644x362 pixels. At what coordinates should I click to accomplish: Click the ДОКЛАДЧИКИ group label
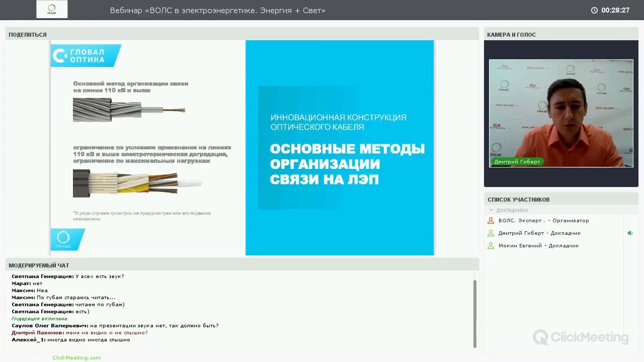pos(512,210)
